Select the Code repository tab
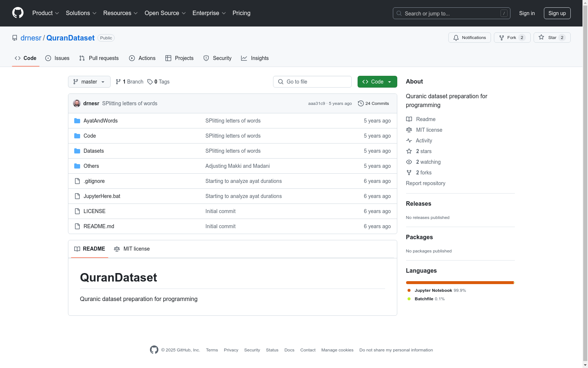Viewport: 588px width, 368px height. (26, 58)
